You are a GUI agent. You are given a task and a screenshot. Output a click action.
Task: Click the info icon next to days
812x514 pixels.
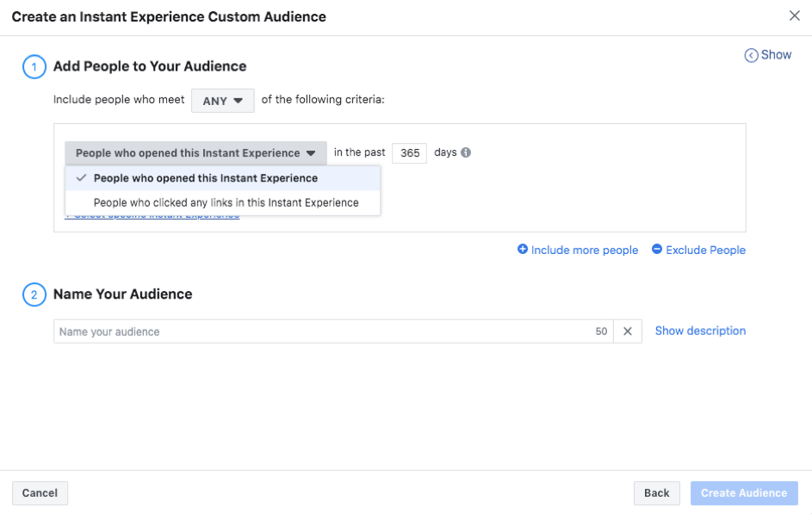tap(466, 152)
